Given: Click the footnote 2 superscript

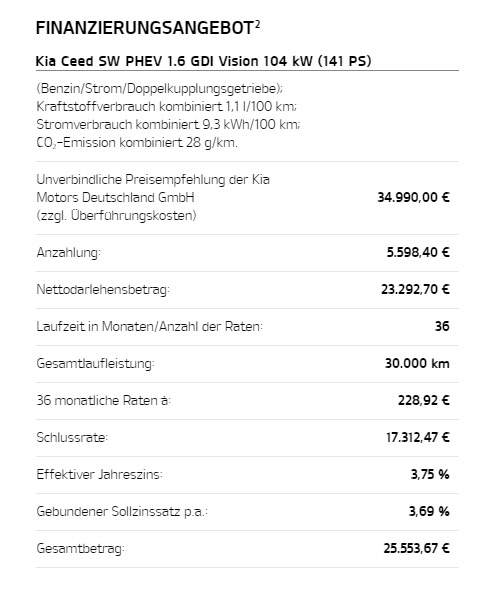Looking at the screenshot, I should tap(257, 24).
